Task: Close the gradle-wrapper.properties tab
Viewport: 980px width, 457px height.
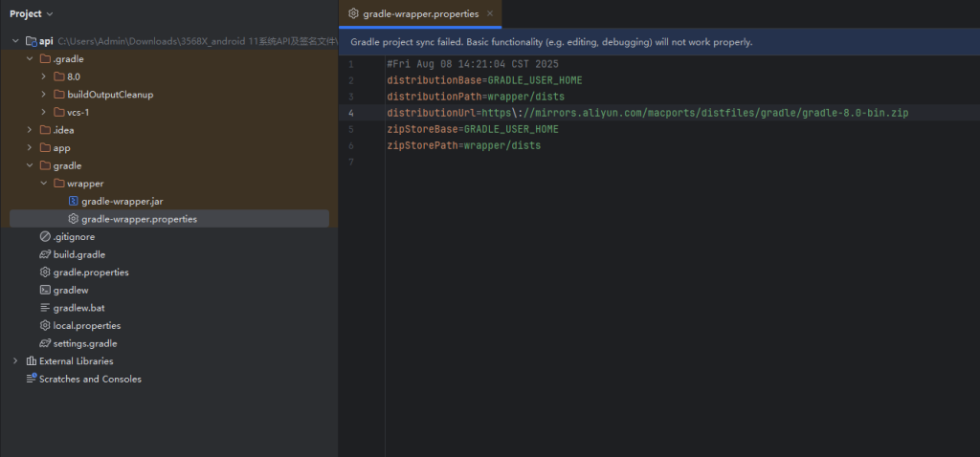Action: (490, 13)
